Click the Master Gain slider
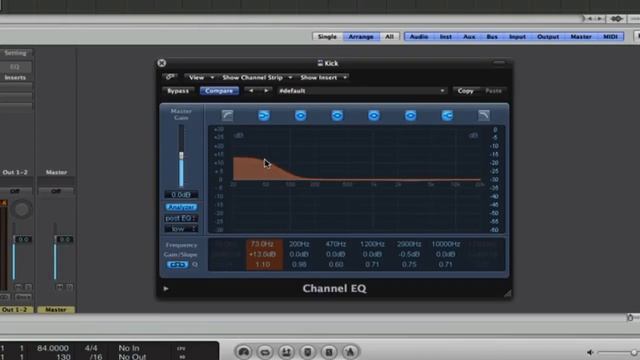This screenshot has width=640, height=360. pos(181,156)
